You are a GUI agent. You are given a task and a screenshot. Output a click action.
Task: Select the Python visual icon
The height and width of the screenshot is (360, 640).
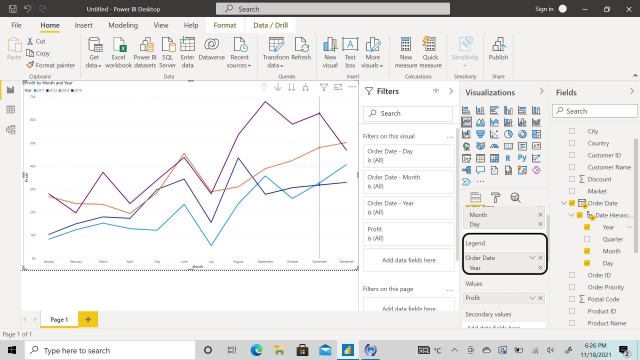(522, 158)
